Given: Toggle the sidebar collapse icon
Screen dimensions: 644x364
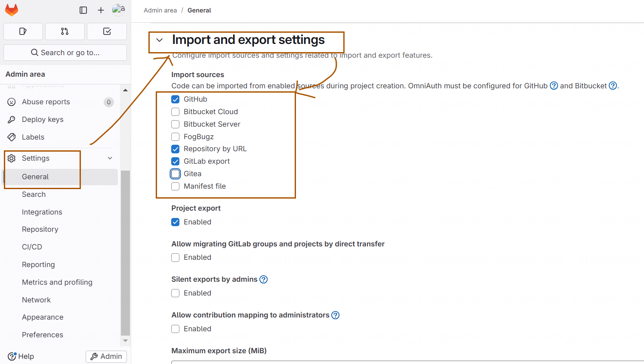Looking at the screenshot, I should (83, 10).
